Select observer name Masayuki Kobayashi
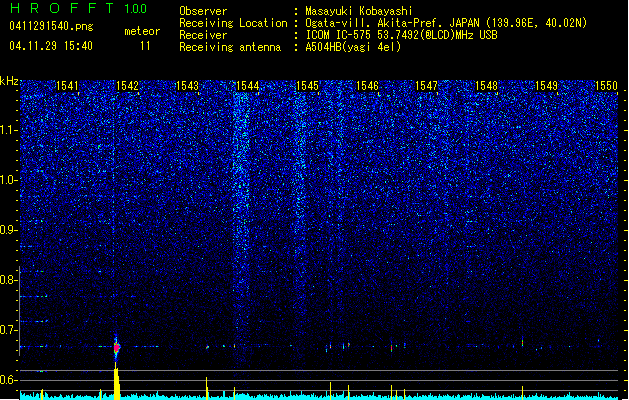The image size is (629, 400). tap(359, 11)
